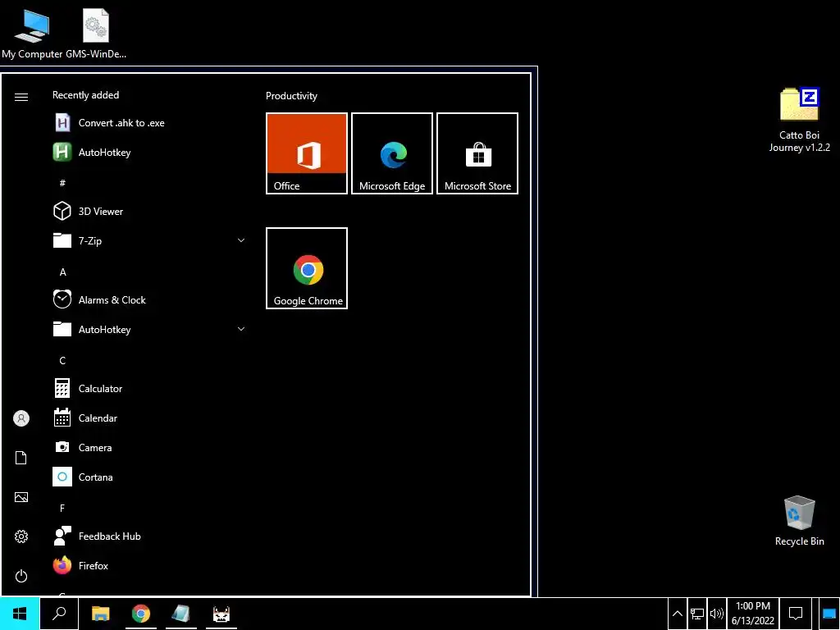
Task: Open the AutoHotkey folder under A
Action: (149, 329)
